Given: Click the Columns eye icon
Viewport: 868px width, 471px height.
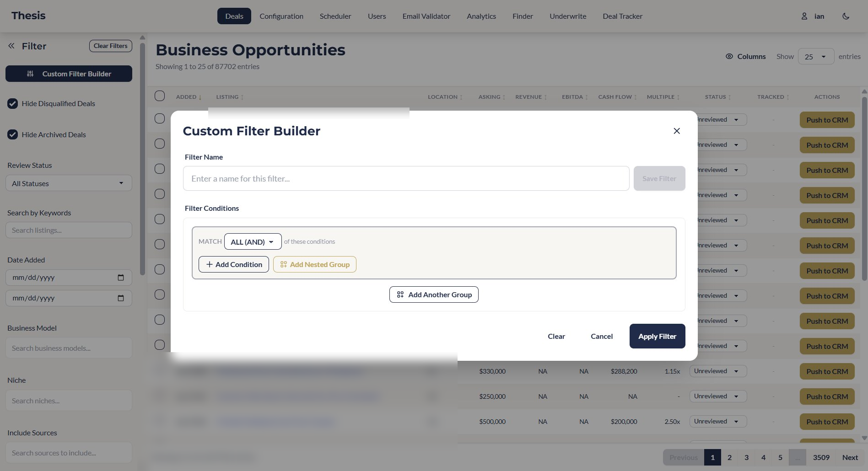Looking at the screenshot, I should [729, 56].
